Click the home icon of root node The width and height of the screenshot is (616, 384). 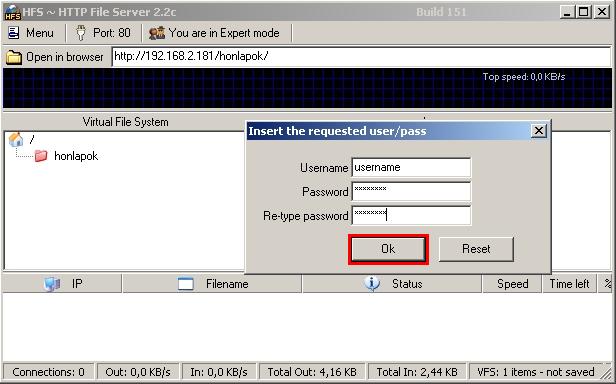[x=16, y=140]
